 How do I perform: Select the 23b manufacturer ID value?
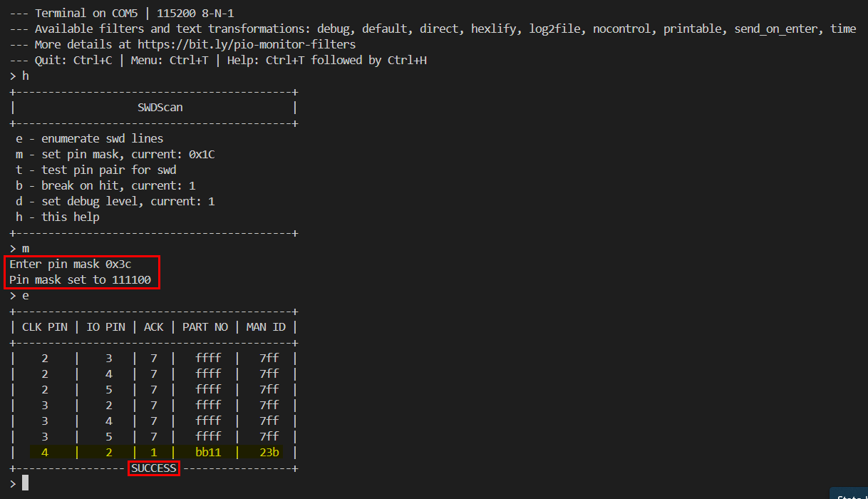[269, 452]
